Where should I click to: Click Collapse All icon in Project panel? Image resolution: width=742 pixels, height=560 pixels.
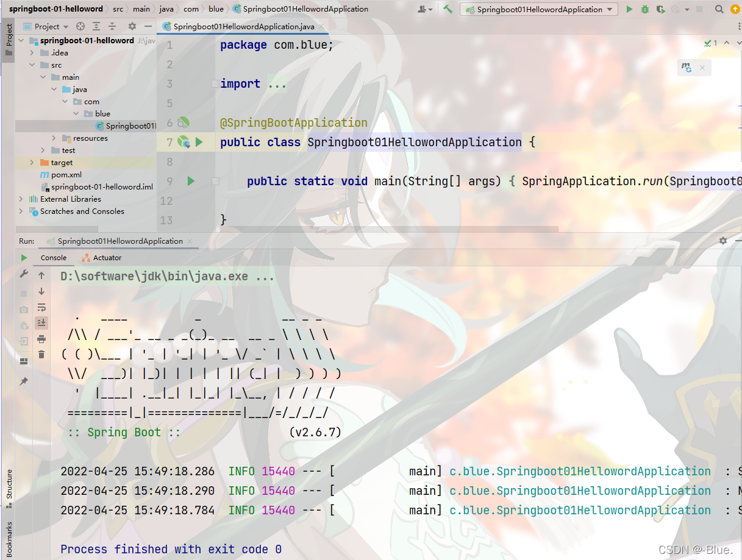(112, 27)
